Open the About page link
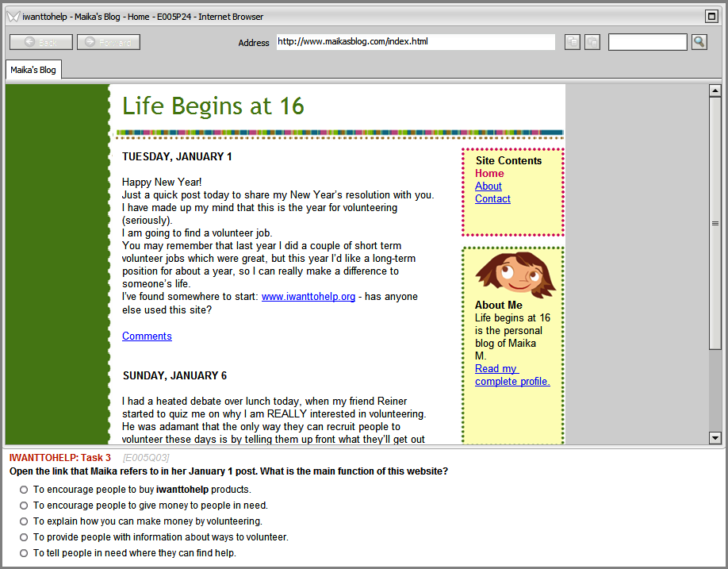728x569 pixels. (x=488, y=186)
